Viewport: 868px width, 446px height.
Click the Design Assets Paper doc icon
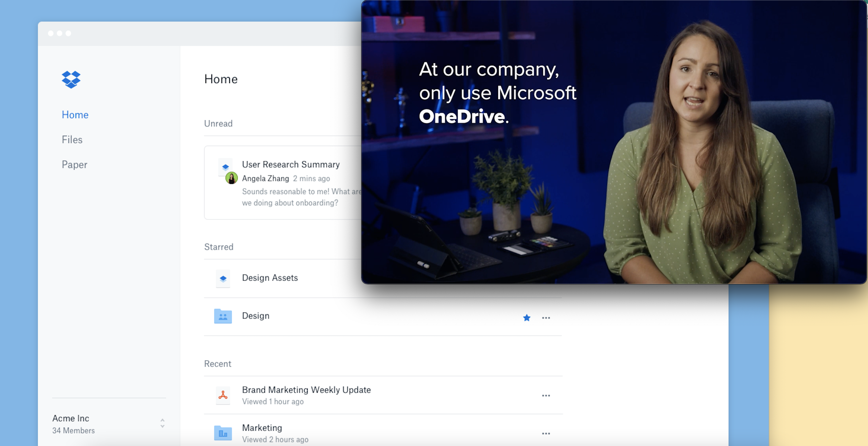pos(223,278)
